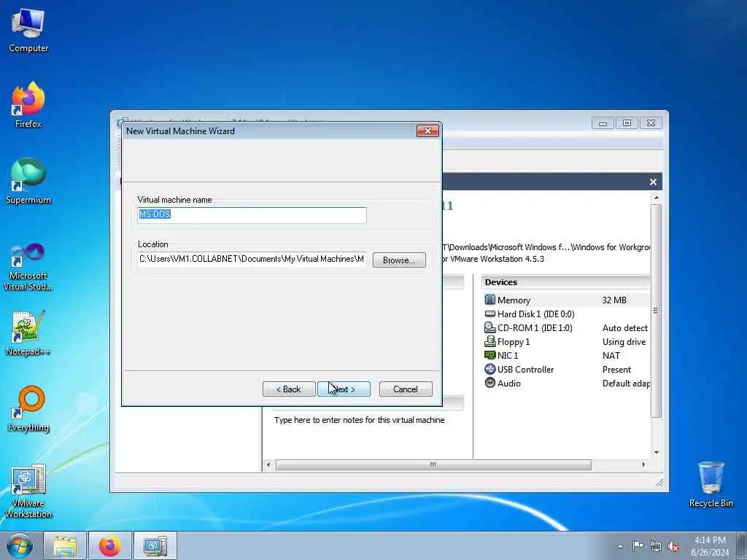Click the vertical scrollbar in VMware summary

tap(656, 311)
